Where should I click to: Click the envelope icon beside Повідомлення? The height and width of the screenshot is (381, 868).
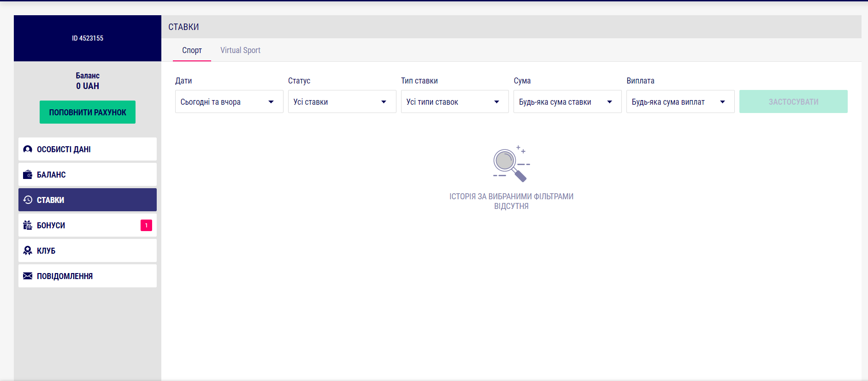(28, 276)
